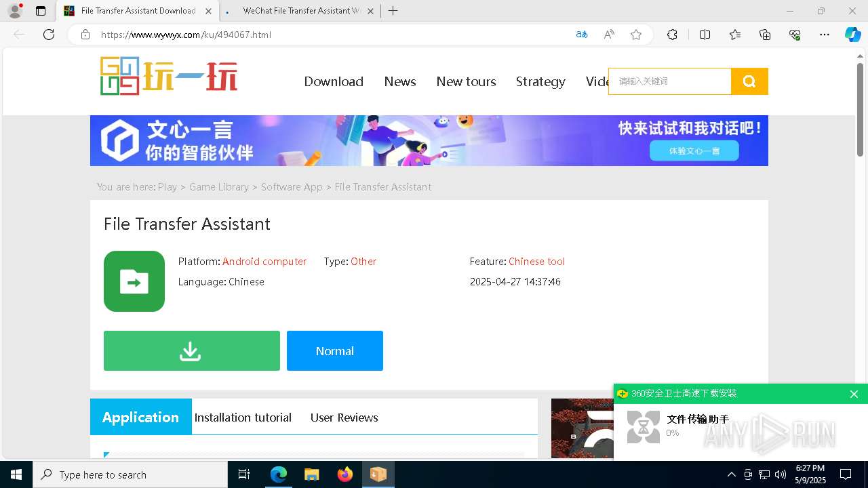Open Task View

[x=244, y=474]
